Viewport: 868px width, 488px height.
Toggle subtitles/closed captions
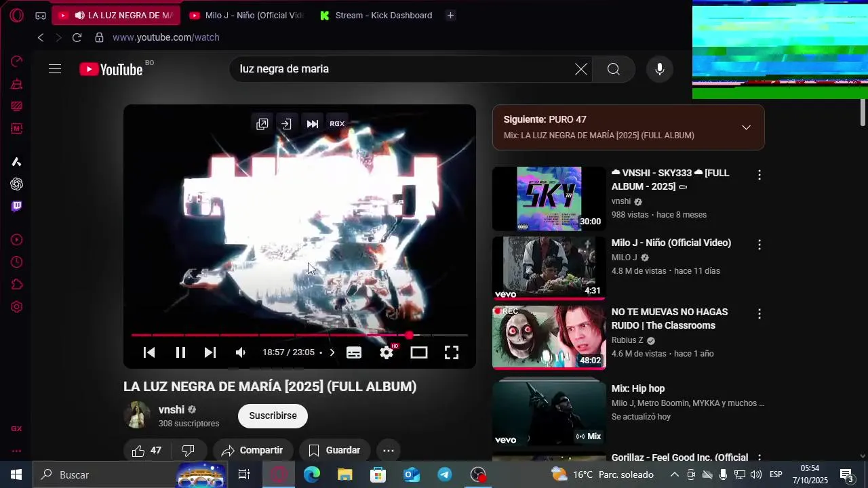[x=354, y=352]
